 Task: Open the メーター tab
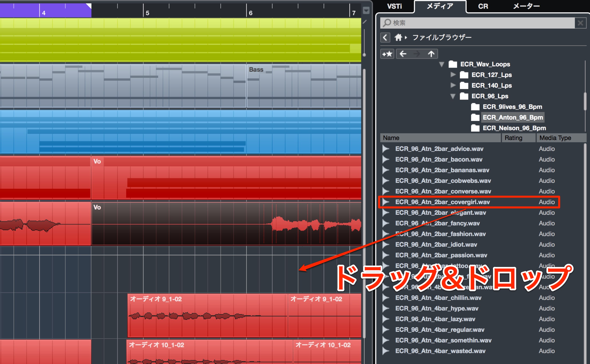coord(526,6)
